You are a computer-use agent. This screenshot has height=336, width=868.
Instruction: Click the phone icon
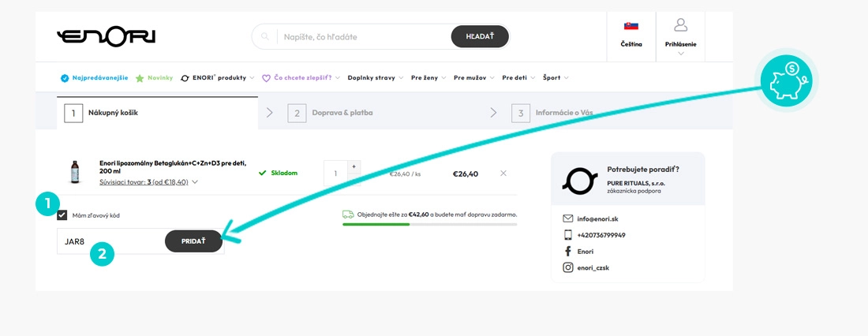568,235
